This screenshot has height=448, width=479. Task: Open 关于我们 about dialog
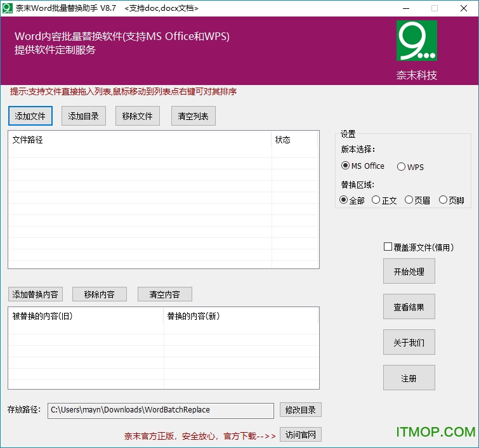pyautogui.click(x=409, y=342)
